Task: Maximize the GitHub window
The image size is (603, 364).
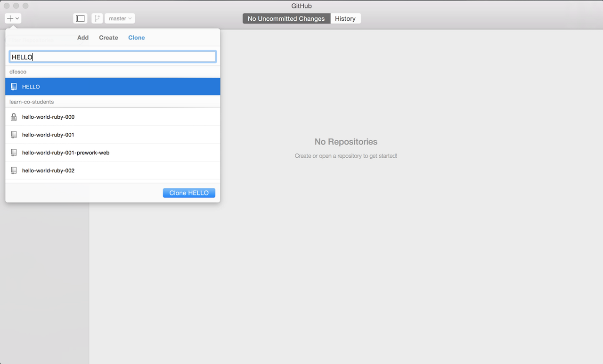Action: coord(25,6)
